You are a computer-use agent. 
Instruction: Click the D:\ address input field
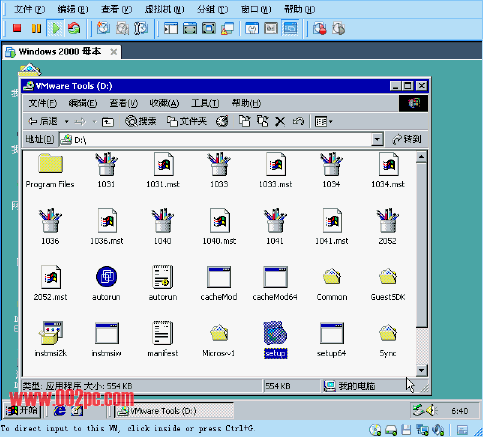coord(215,139)
